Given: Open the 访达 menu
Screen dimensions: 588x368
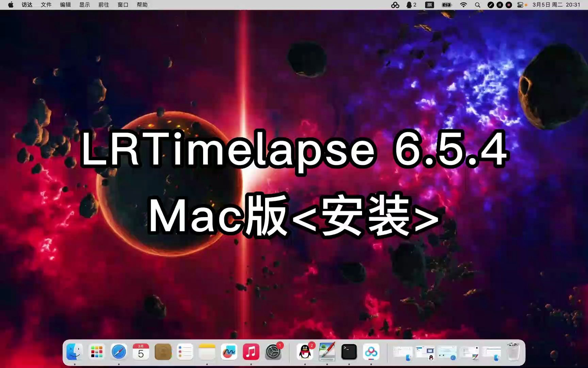Looking at the screenshot, I should tap(27, 5).
